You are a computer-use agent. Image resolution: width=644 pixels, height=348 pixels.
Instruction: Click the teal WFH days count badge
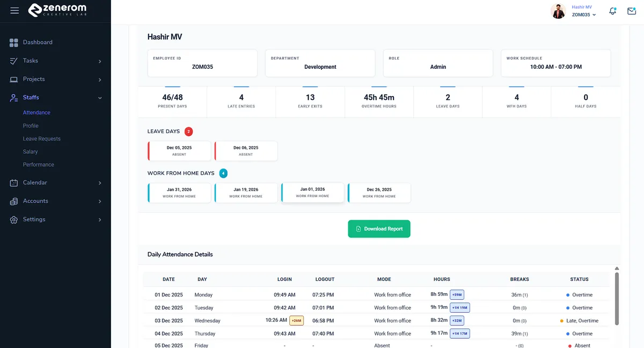(x=223, y=173)
